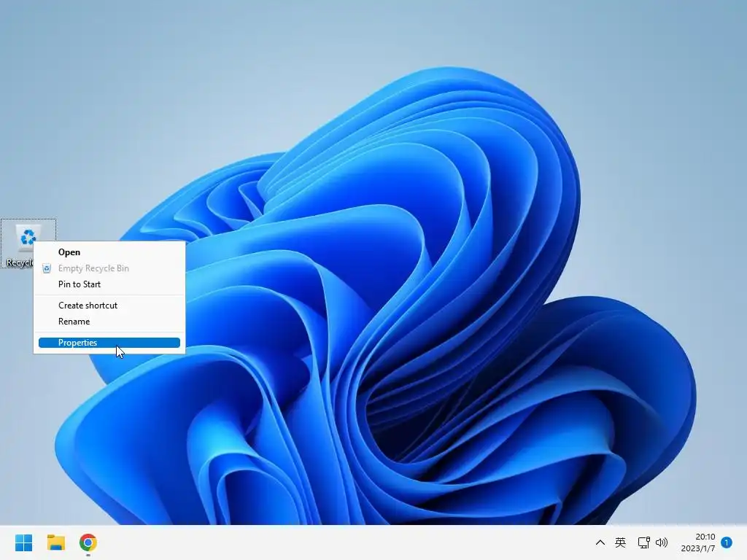Open the notification badge showing 1
Viewport: 747px width, 560px height.
pyautogui.click(x=727, y=542)
